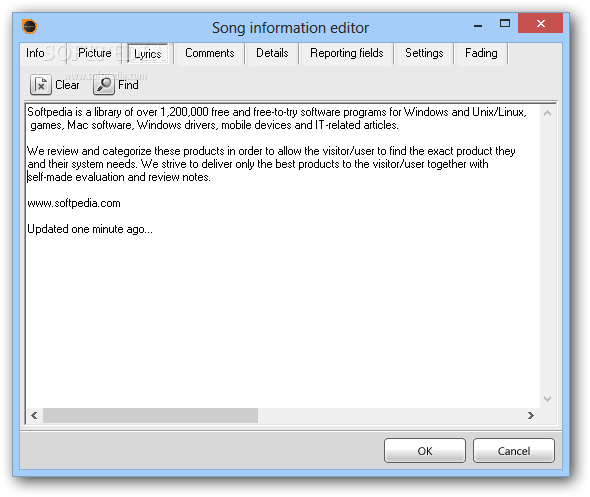Click scroll up arrow in lyrics box
Screen dimensions: 590x497
click(x=547, y=113)
